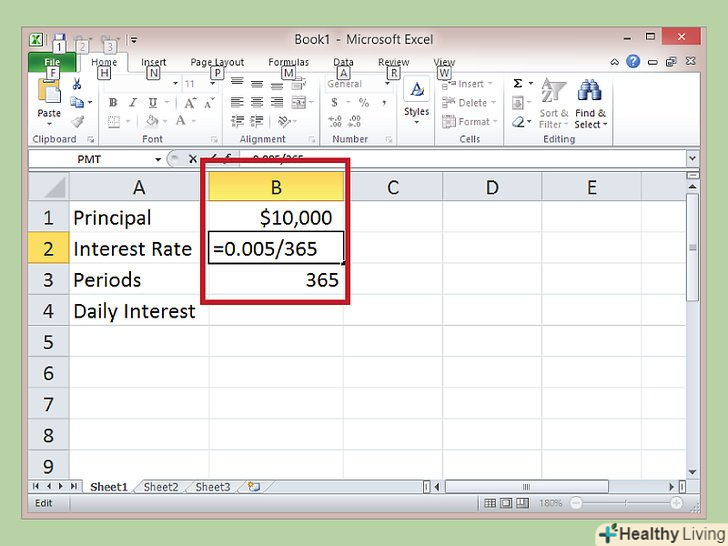Image resolution: width=728 pixels, height=546 pixels.
Task: Toggle Align Text Left
Action: coord(237,102)
